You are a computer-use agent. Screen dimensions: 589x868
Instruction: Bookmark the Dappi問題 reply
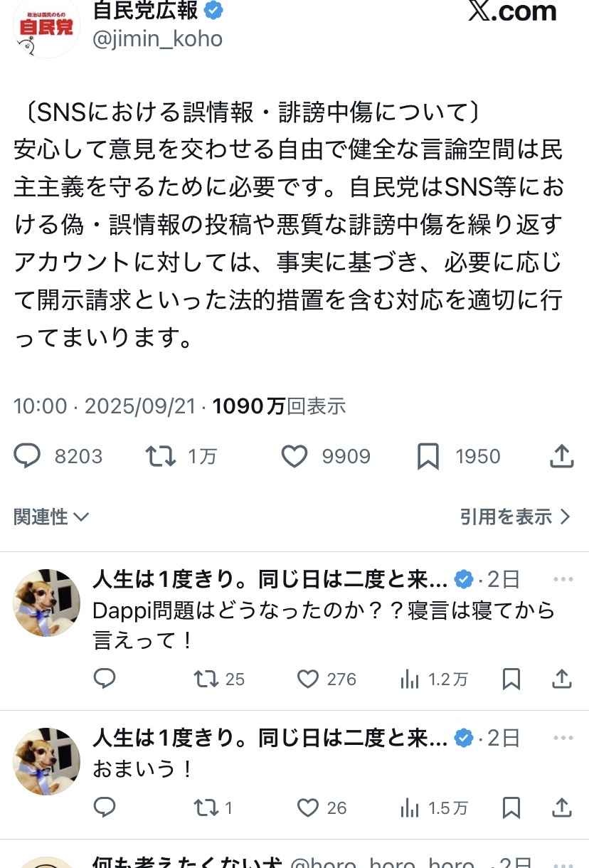(x=511, y=679)
